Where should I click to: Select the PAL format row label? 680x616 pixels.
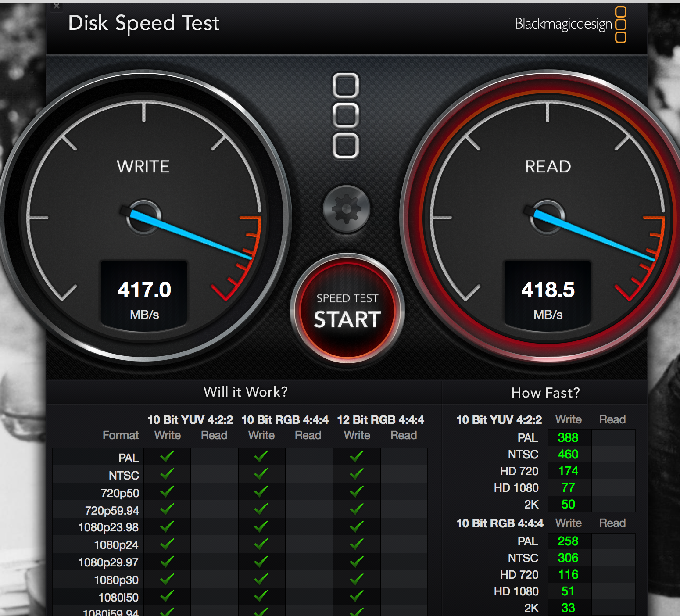[x=129, y=458]
